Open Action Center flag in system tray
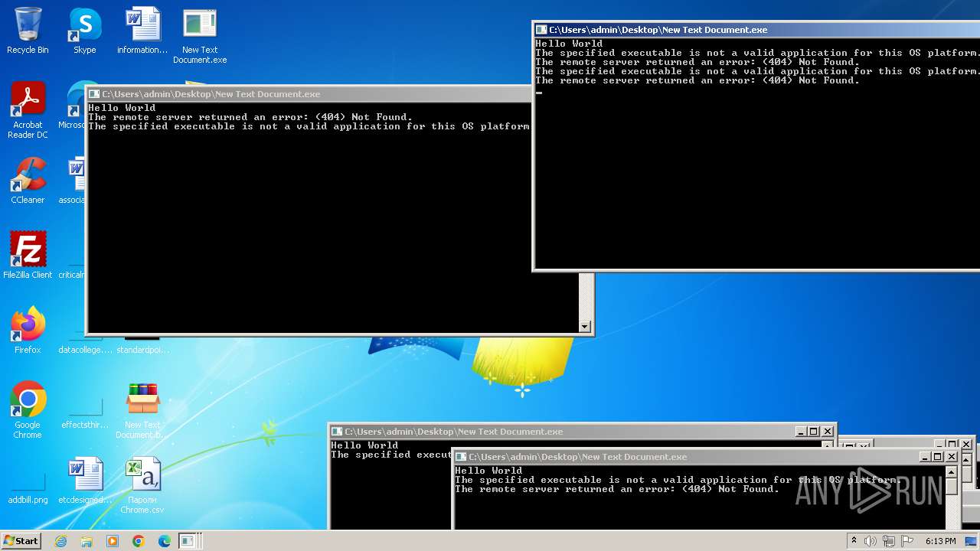Screen dimensions: 980x551 (906, 541)
